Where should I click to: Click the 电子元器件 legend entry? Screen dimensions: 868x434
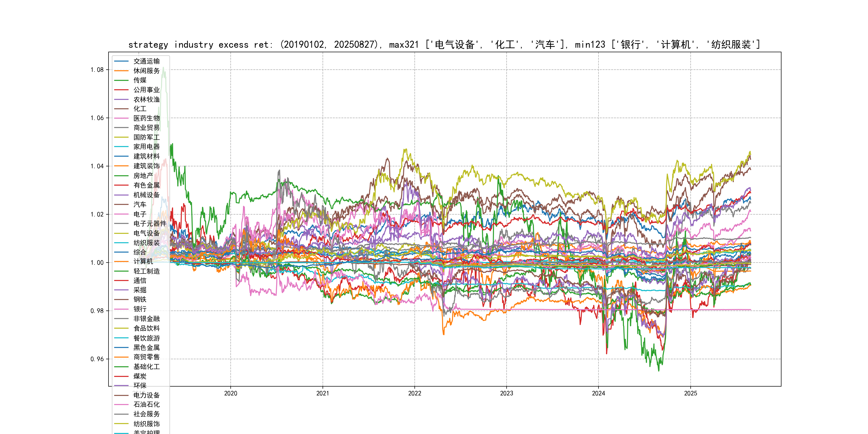pos(150,223)
